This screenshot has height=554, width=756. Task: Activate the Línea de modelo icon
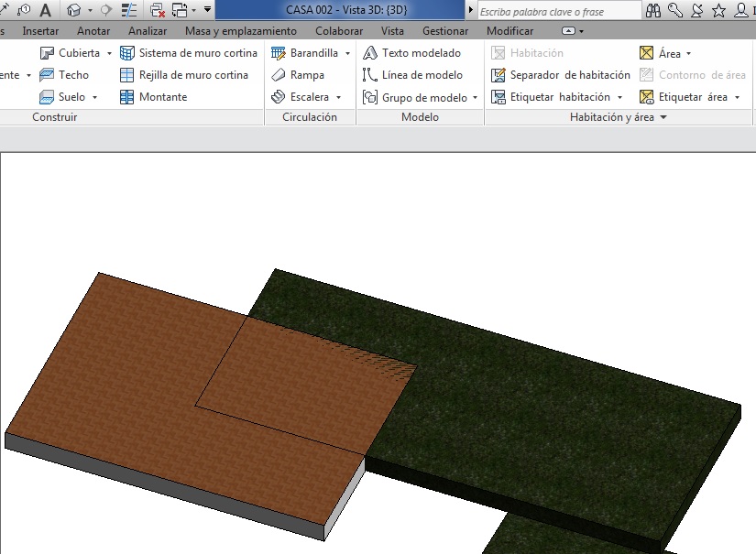pyautogui.click(x=370, y=75)
